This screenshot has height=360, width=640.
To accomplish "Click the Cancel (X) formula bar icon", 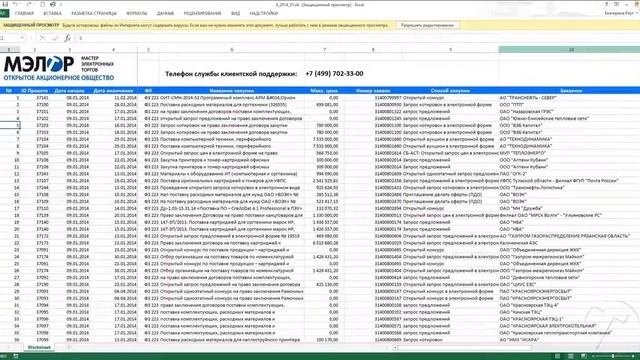I will (x=42, y=38).
